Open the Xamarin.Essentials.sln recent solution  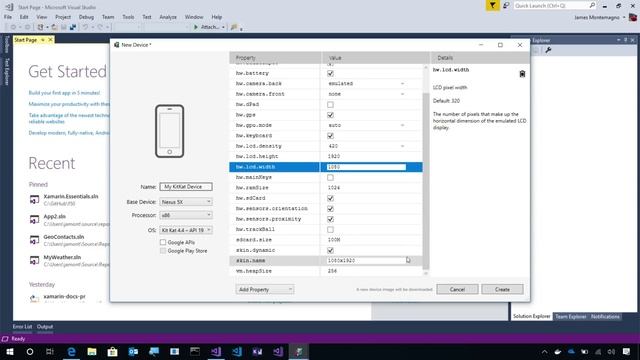[71, 196]
